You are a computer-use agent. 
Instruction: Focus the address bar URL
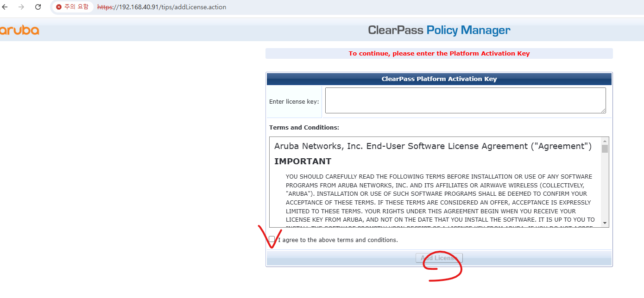(162, 7)
